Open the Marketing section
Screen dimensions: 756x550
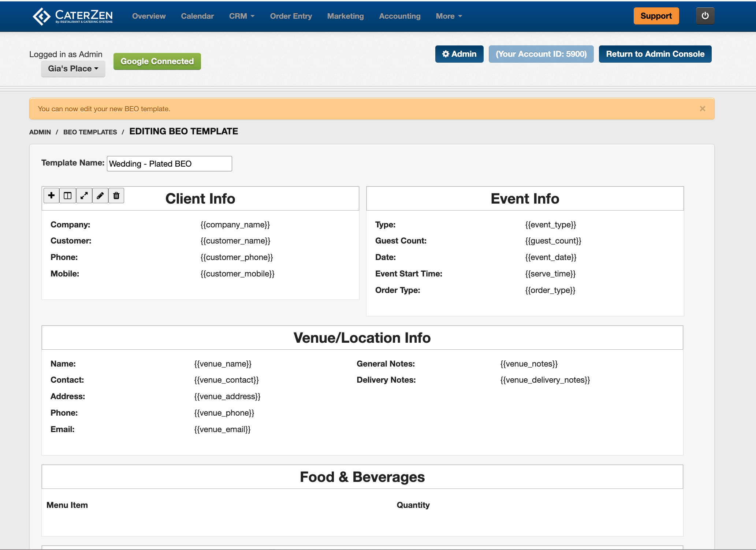(345, 16)
